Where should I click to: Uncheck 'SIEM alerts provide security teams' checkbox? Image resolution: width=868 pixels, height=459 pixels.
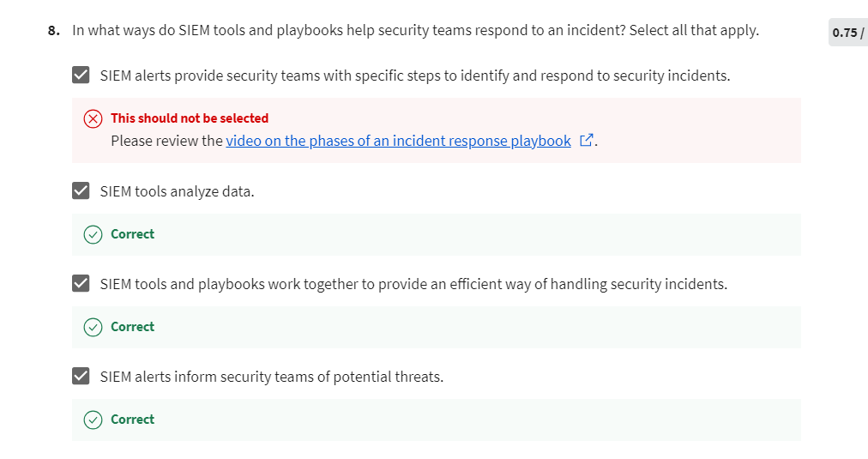[81, 75]
